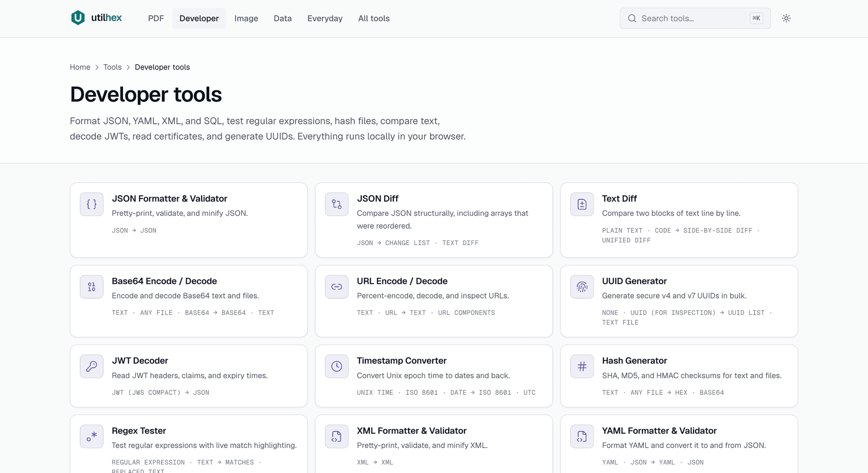Open the Image tools menu

[x=246, y=19]
